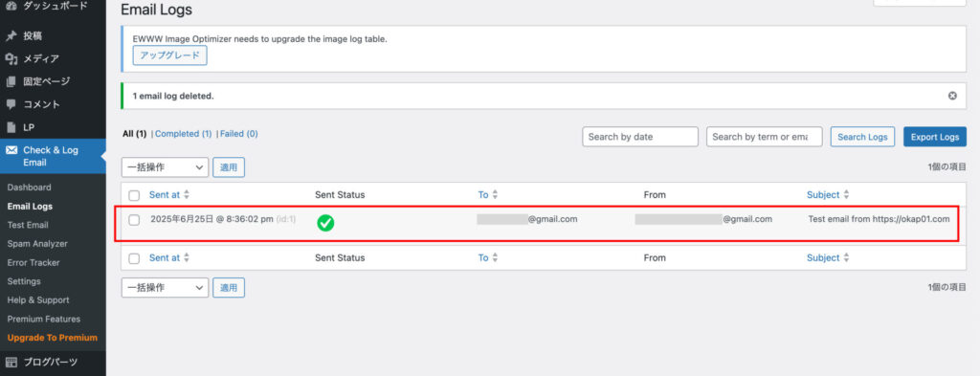Click the ブログパーツ table icon
This screenshot has height=376, width=980.
[11, 362]
